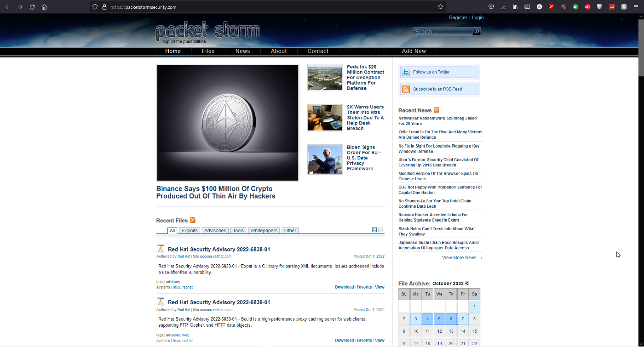
Task: Click the site search input field
Action: pyautogui.click(x=443, y=32)
